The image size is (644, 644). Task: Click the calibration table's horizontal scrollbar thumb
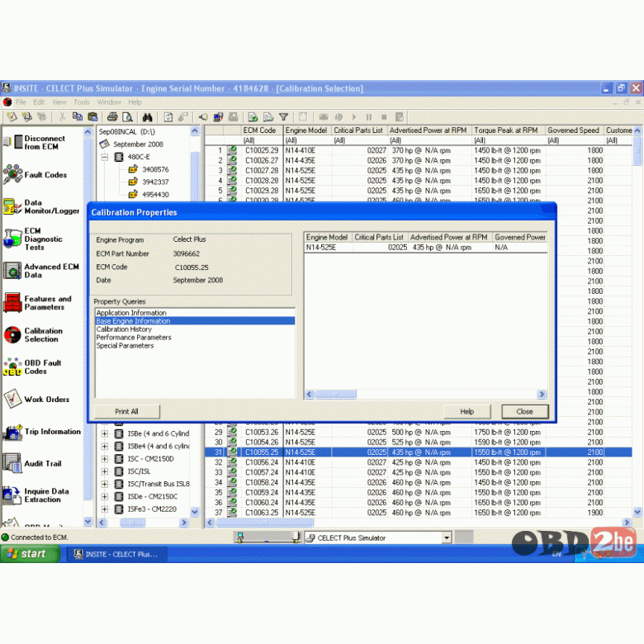tap(265, 523)
